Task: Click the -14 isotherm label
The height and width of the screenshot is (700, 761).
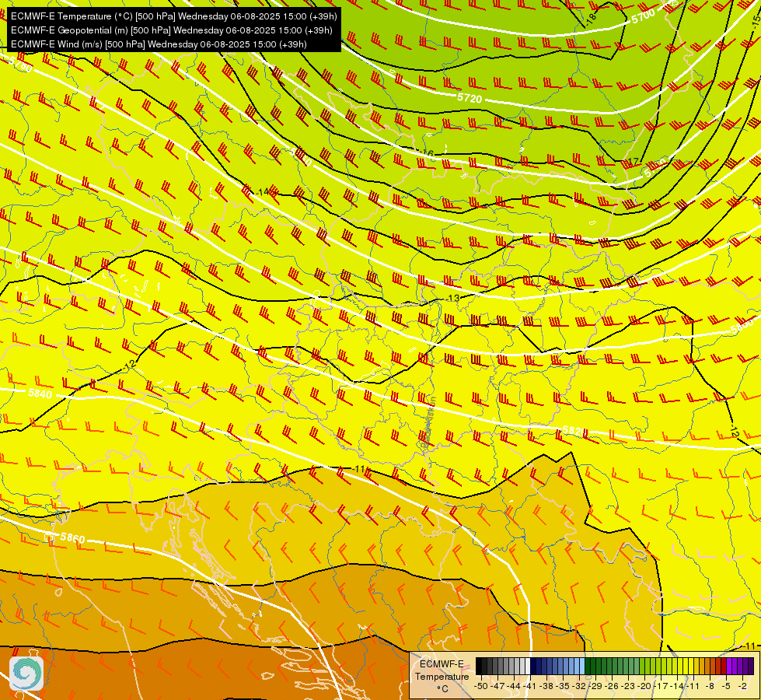Action: click(x=262, y=192)
